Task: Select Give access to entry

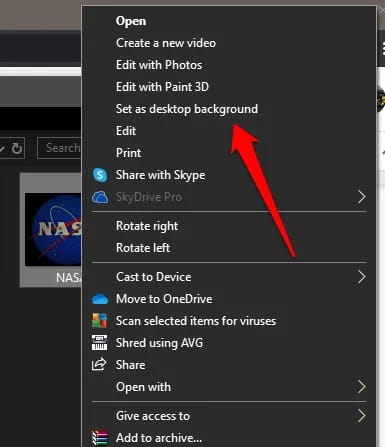Action: [x=153, y=416]
